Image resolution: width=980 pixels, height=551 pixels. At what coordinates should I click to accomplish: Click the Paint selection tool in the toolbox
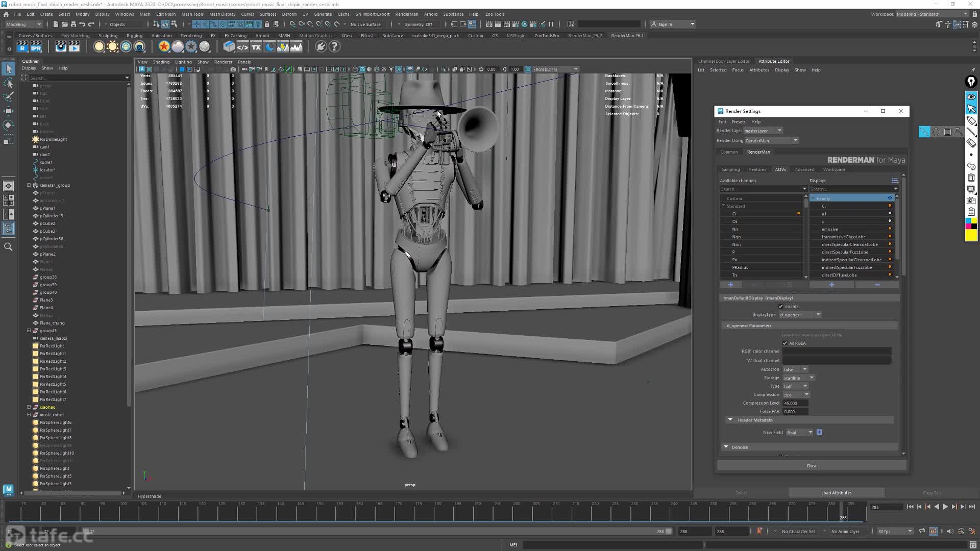pos(9,97)
